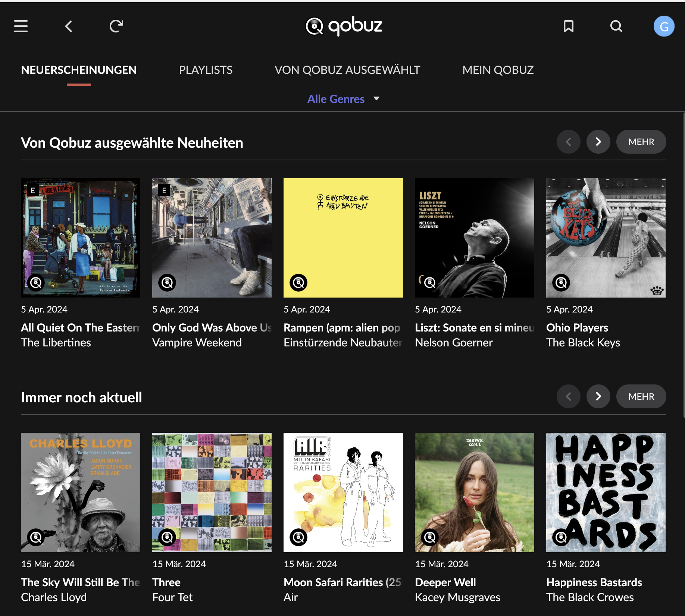
Task: Click album title Only God Was Above Us
Action: (x=212, y=327)
